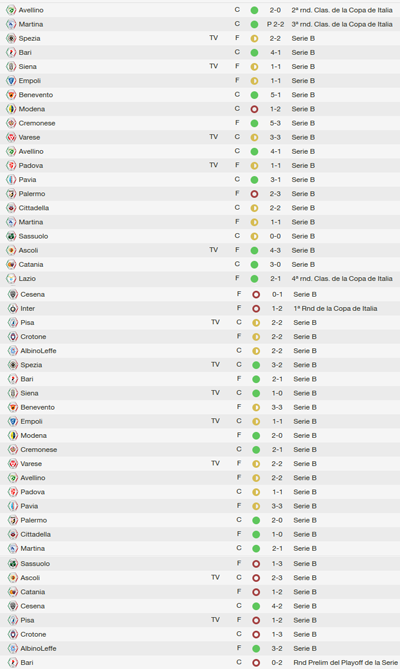
Task: Select the Modena badge in the 1-2 loss row
Action: tap(11, 109)
